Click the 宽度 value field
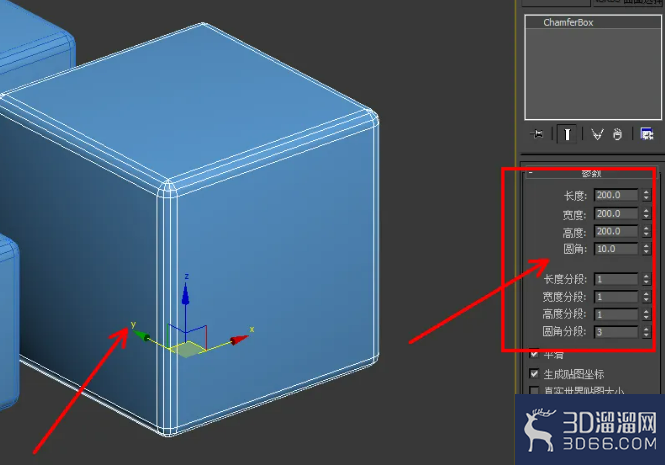 pyautogui.click(x=616, y=213)
